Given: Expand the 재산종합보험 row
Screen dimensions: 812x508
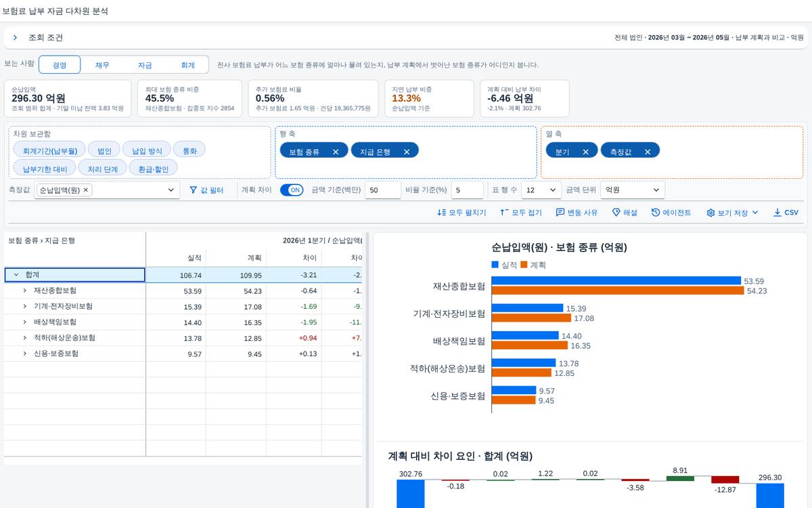Looking at the screenshot, I should tap(25, 291).
